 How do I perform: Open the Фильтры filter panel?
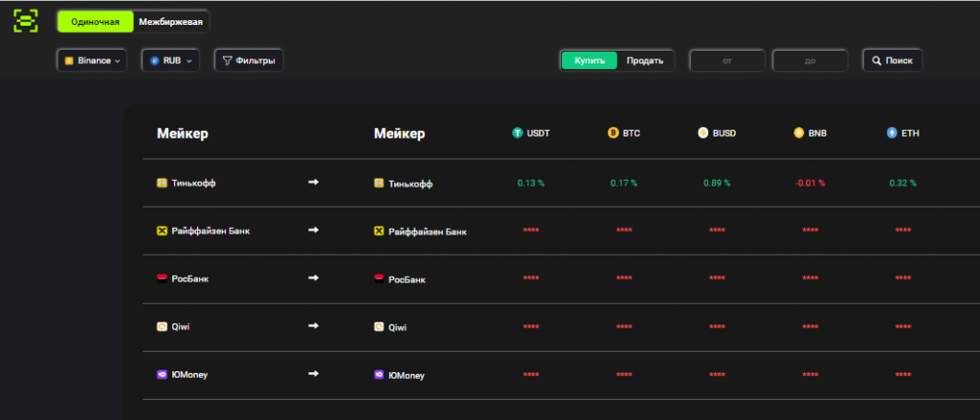pyautogui.click(x=249, y=60)
